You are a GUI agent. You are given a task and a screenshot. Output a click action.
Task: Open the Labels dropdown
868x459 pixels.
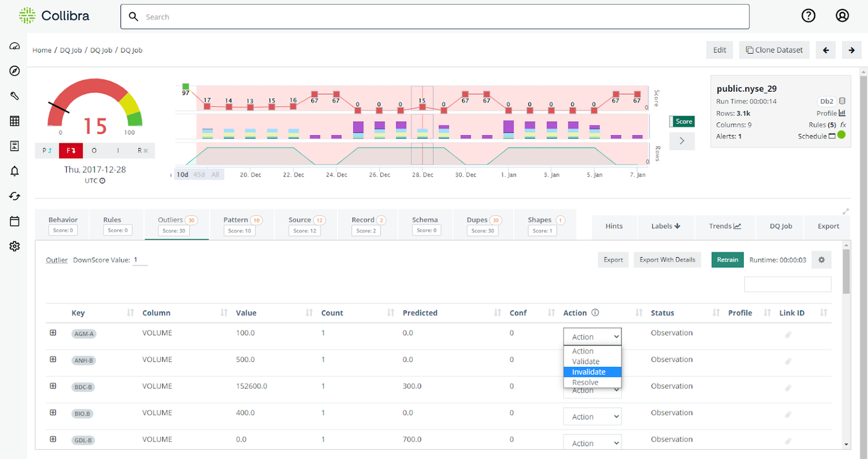665,226
